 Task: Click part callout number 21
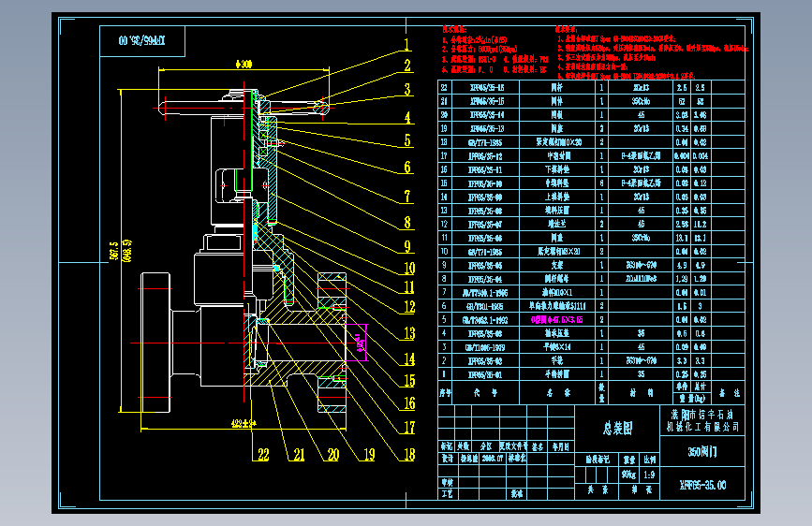[299, 454]
